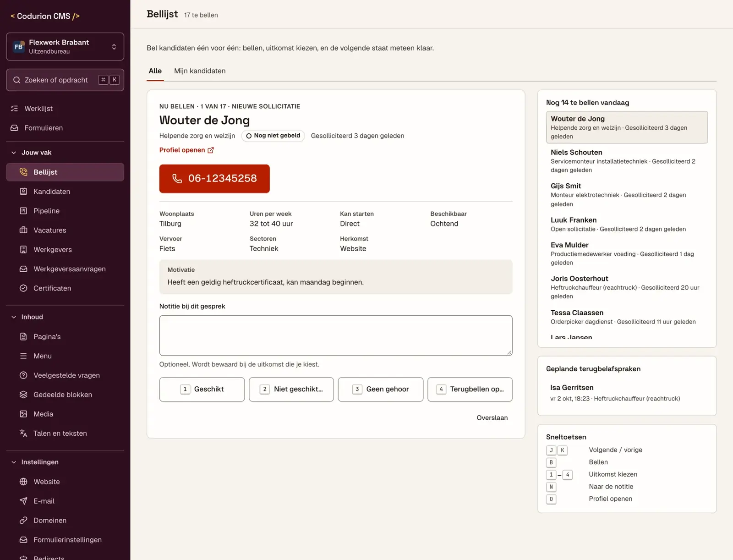Viewport: 733px width, 560px height.
Task: Click the Website globe icon
Action: click(x=23, y=482)
